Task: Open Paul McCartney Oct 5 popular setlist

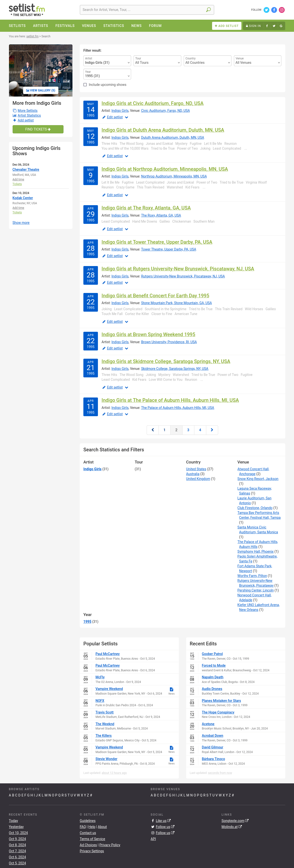Action: tap(107, 654)
